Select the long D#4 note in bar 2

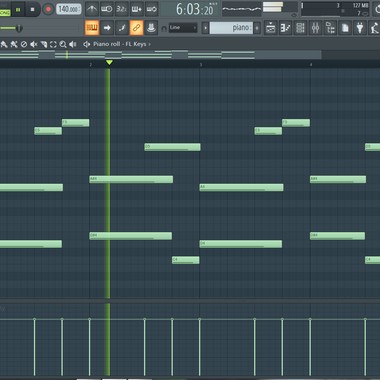[x=131, y=236]
